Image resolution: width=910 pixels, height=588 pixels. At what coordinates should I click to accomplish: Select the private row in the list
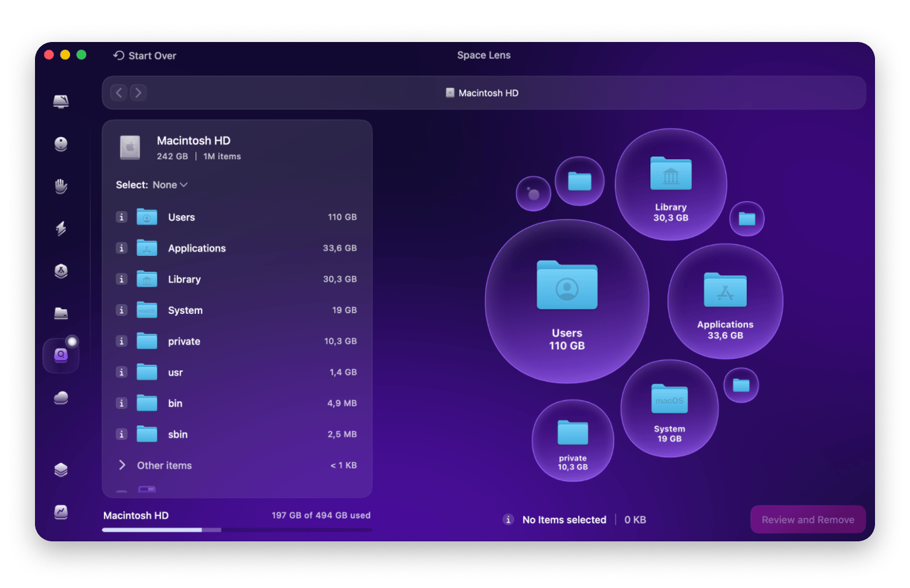point(237,341)
